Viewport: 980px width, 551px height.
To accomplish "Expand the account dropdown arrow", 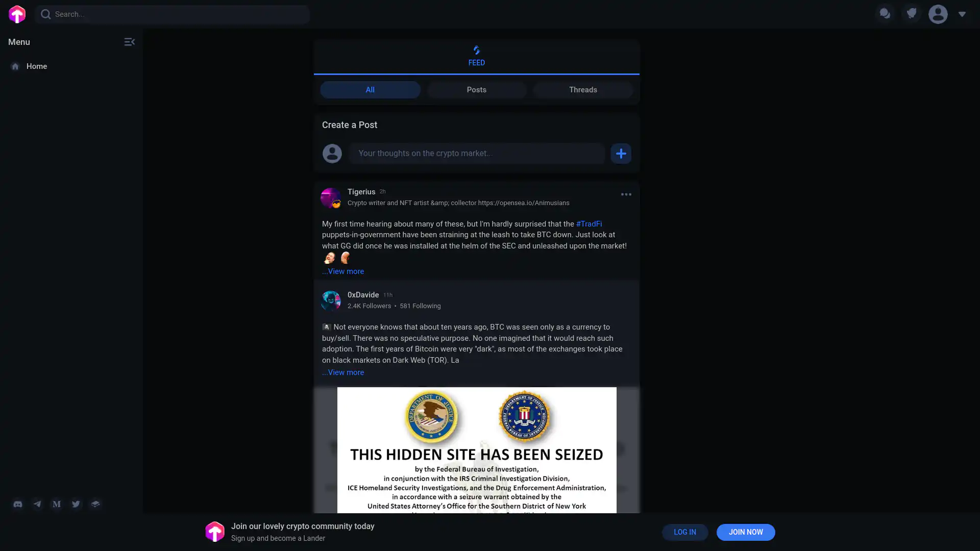I will (962, 14).
